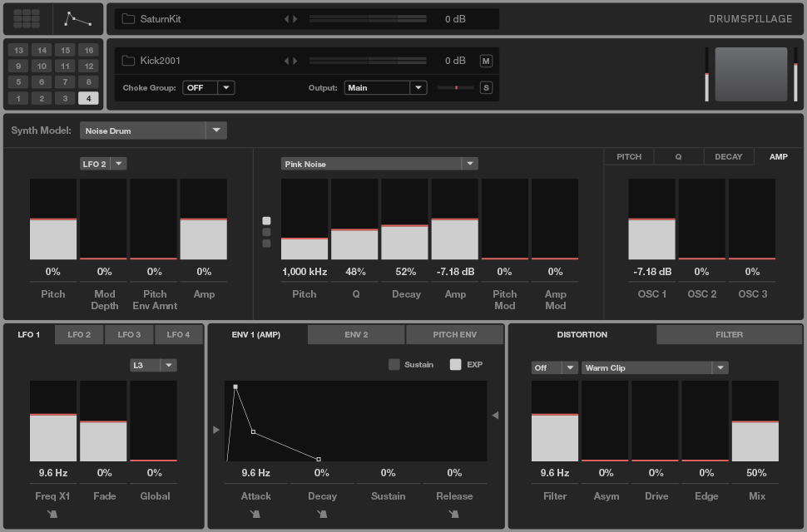Select the DECAY mixer tab
807x532 pixels.
[728, 157]
